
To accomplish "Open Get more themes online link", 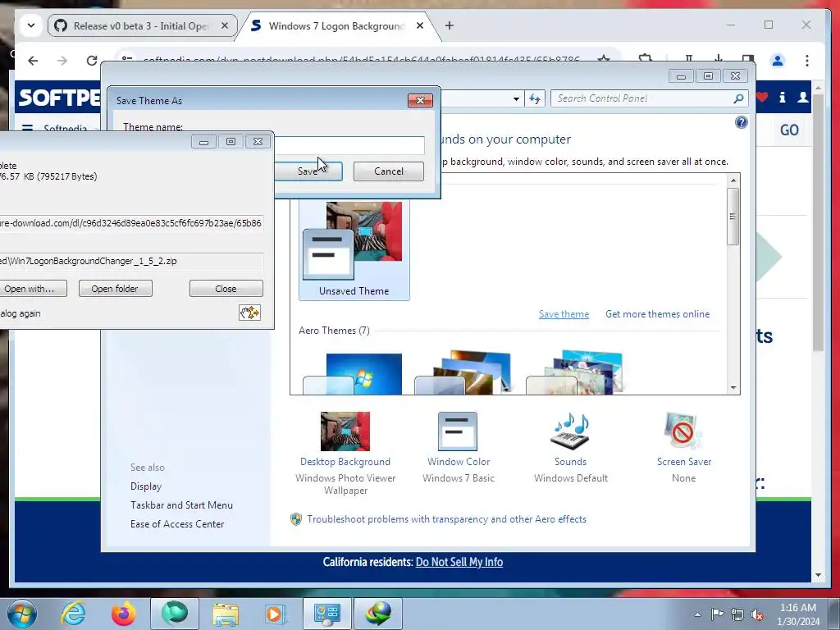I will (x=657, y=314).
